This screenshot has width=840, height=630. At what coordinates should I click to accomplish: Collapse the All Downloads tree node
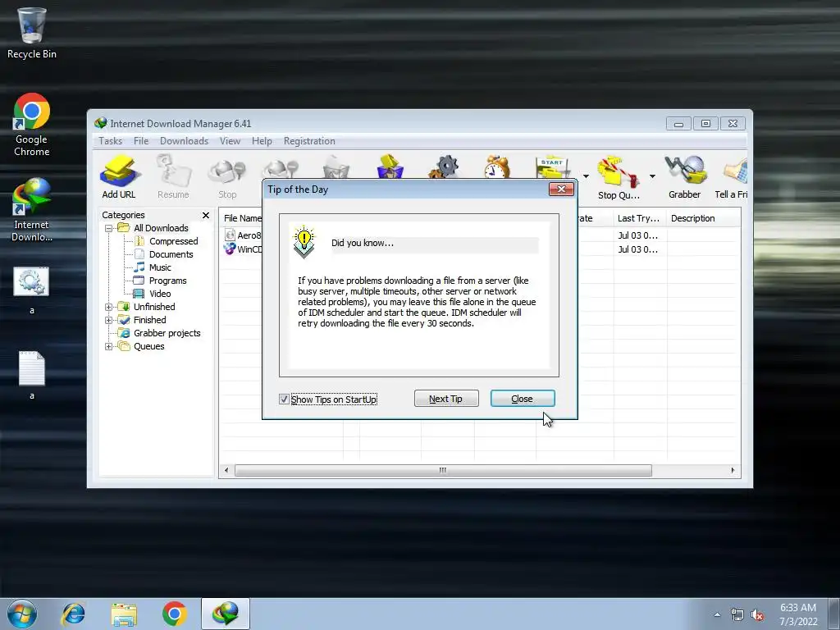tap(109, 228)
